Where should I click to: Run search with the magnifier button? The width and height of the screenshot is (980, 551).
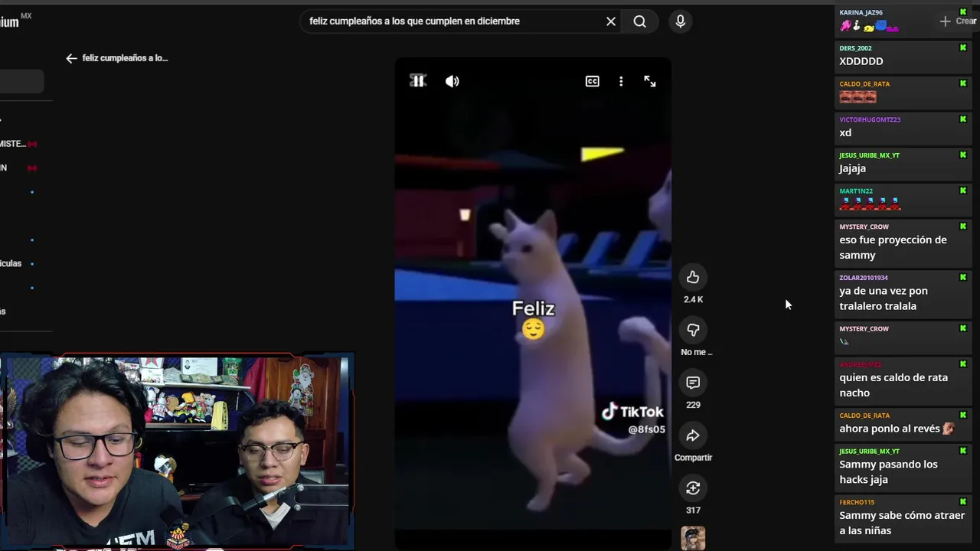coord(640,21)
